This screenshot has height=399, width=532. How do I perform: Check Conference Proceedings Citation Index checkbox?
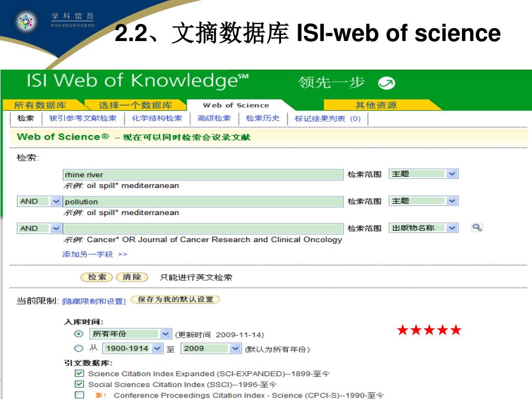79,395
